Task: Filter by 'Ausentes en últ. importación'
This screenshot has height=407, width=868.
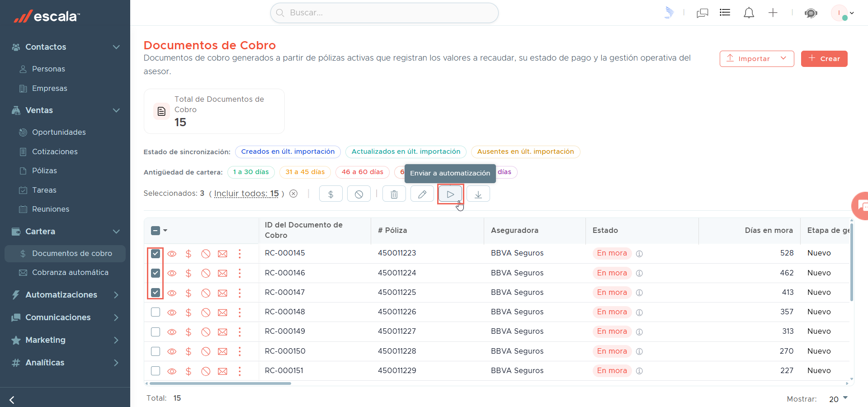Action: click(525, 151)
